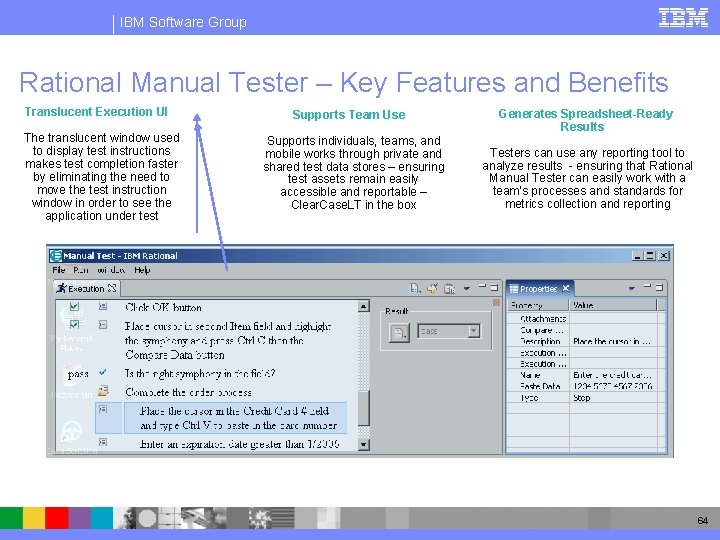Click the Name value 'Enter the credit car...'

tap(612, 375)
